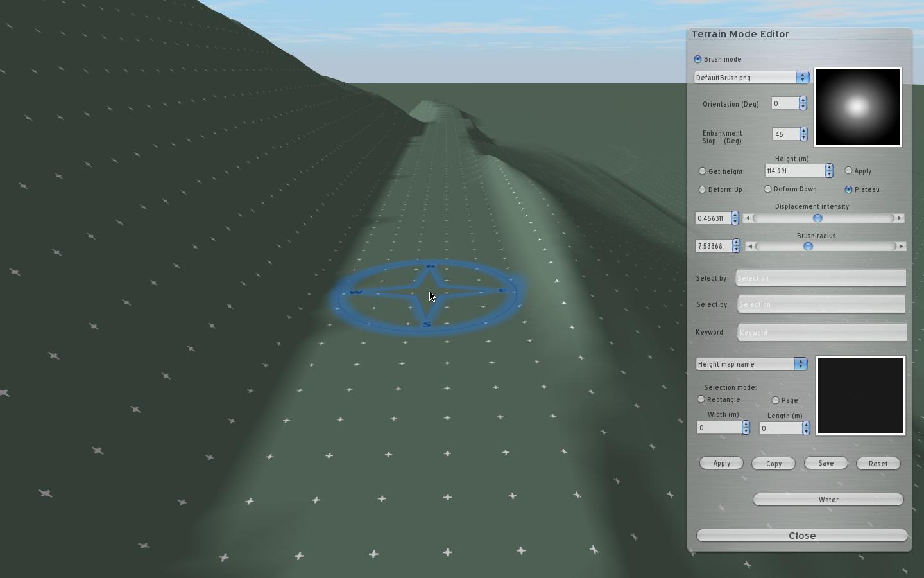Open the Water settings button
The width and height of the screenshot is (924, 578).
(x=828, y=500)
